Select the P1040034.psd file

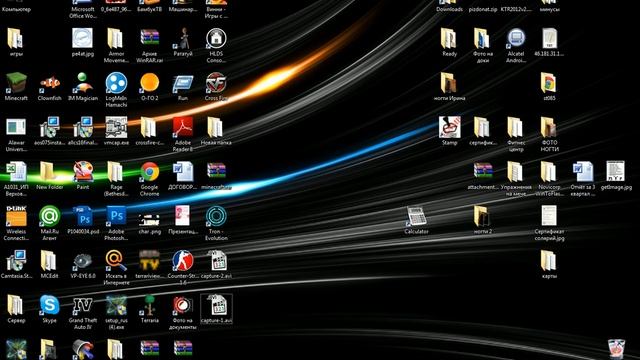(x=83, y=216)
